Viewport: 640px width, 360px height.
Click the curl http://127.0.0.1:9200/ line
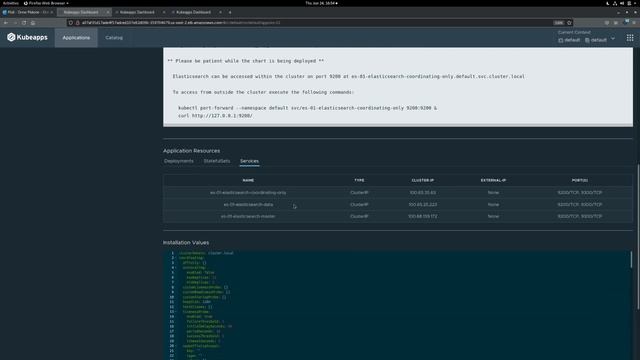click(215, 116)
